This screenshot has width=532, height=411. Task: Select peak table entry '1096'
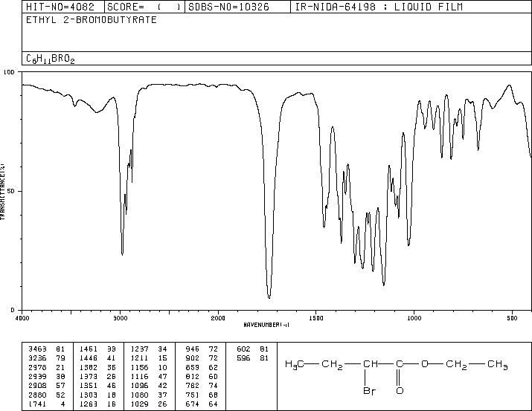[x=139, y=386]
